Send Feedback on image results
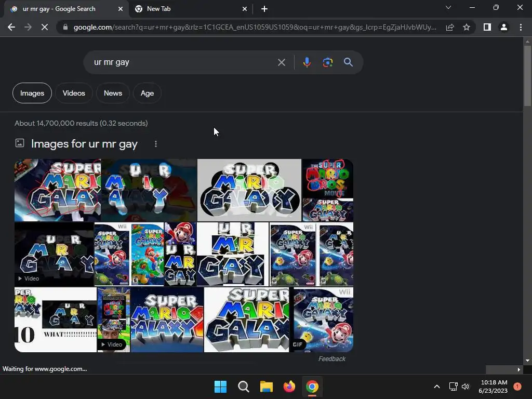The height and width of the screenshot is (399, 532). (332, 358)
